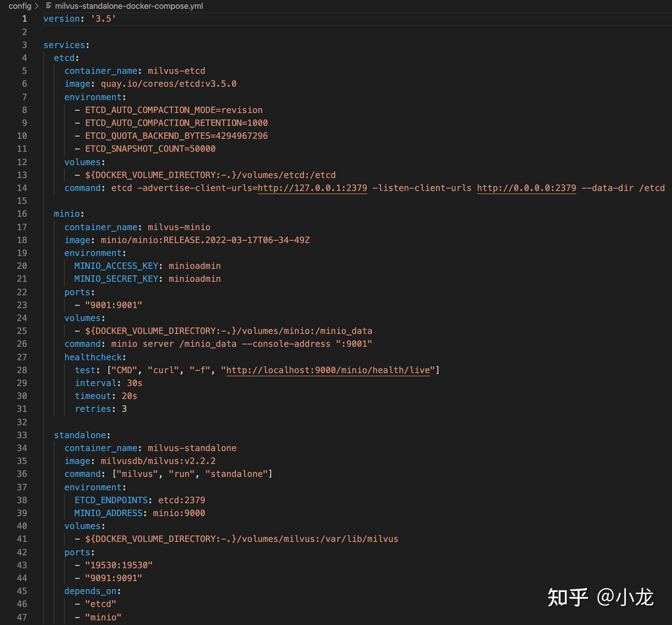Image resolution: width=672 pixels, height=625 pixels.
Task: Click the standalone service key
Action: 80,435
